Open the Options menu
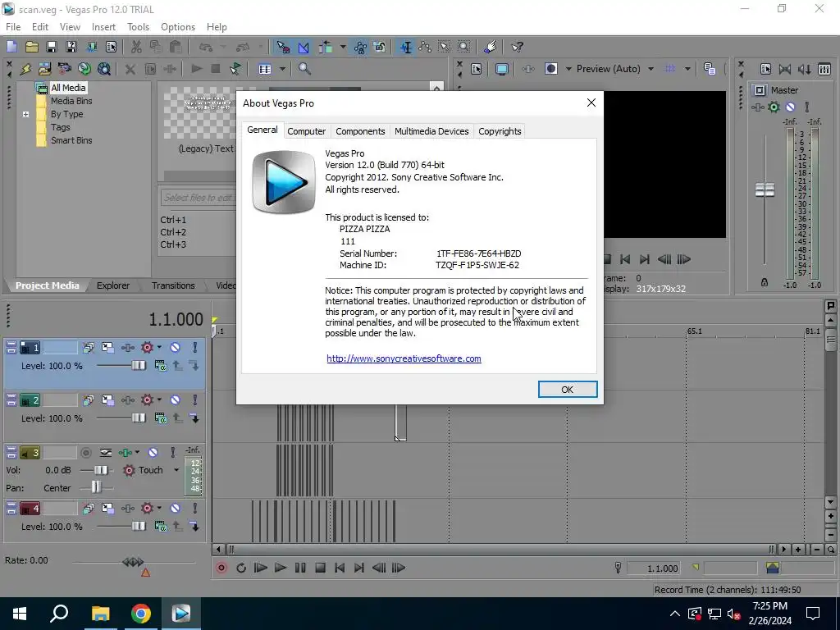 178,27
